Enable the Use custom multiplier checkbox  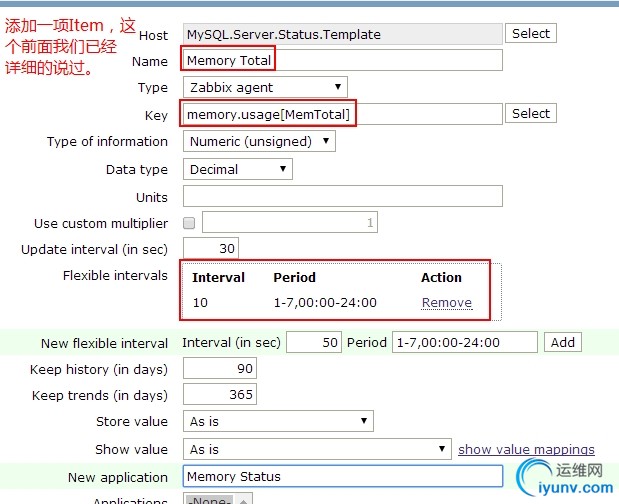(x=189, y=223)
